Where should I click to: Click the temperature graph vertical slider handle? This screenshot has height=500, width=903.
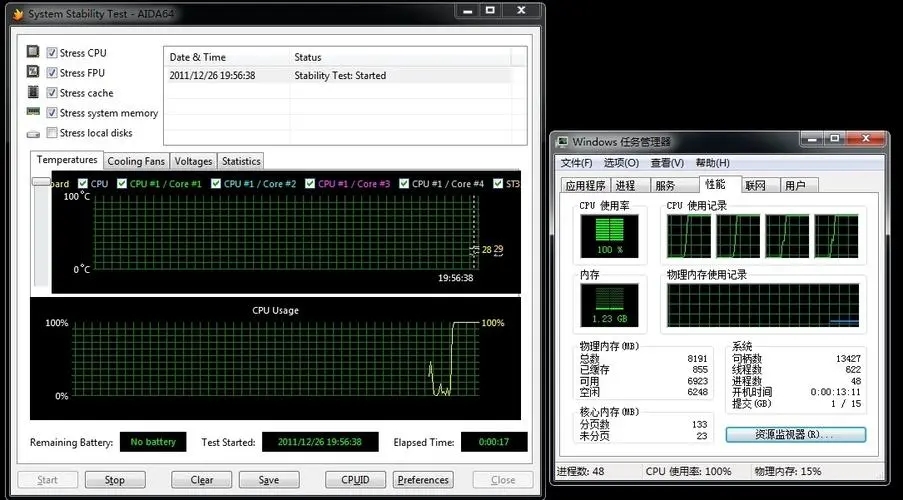pos(41,182)
